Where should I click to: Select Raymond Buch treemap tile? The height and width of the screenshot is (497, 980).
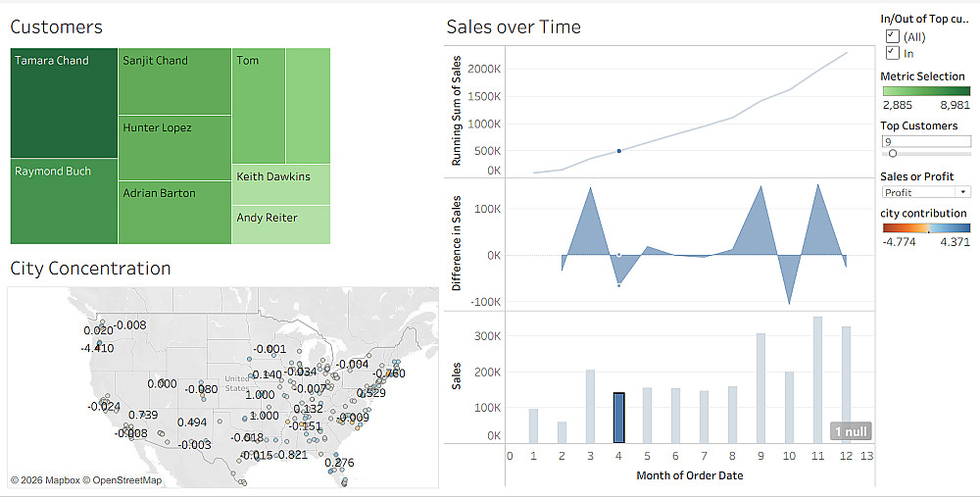coord(64,201)
